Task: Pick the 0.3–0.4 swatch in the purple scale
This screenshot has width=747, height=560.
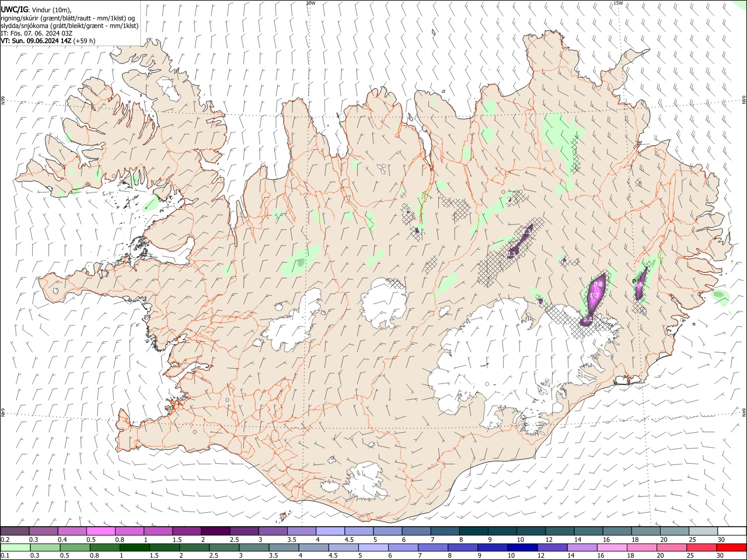Action: point(43,531)
